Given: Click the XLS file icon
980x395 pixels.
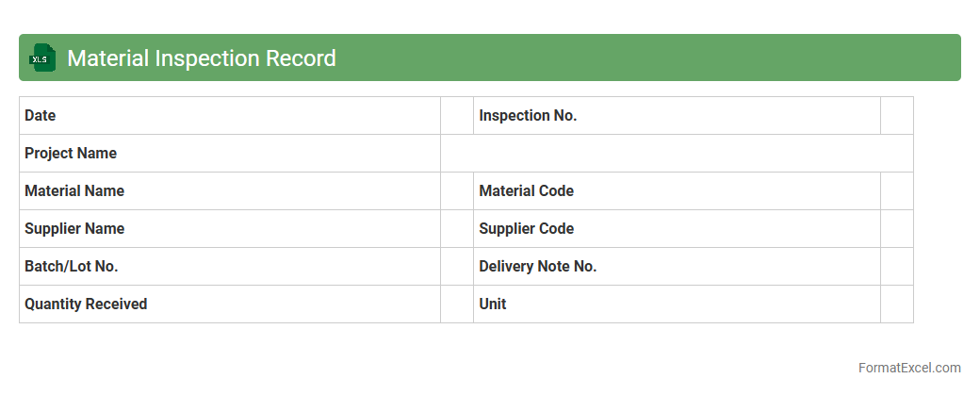Looking at the screenshot, I should [42, 58].
